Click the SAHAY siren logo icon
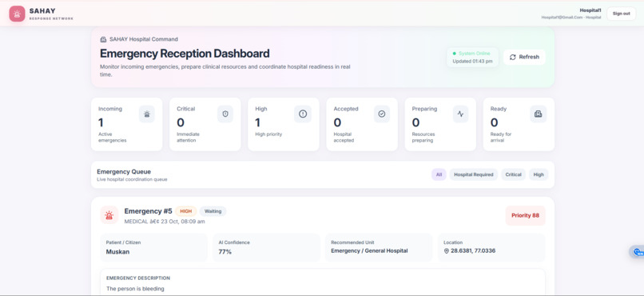The height and width of the screenshot is (296, 644). (17, 14)
